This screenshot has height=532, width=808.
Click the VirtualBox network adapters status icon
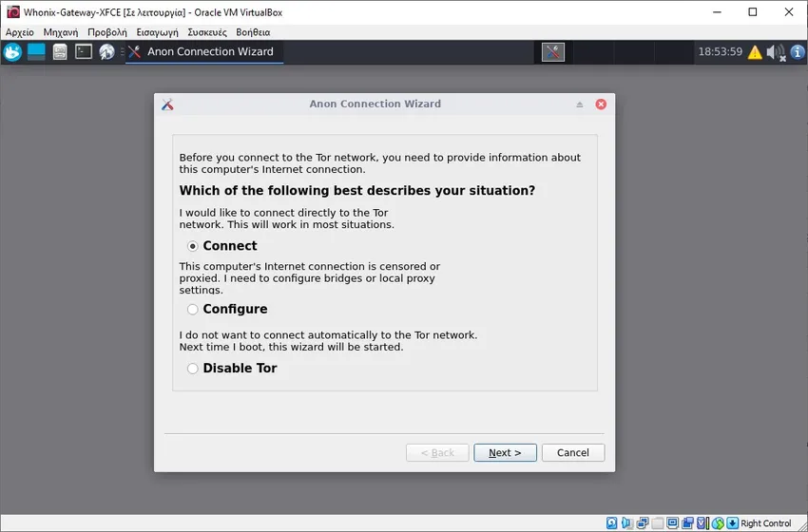[642, 523]
